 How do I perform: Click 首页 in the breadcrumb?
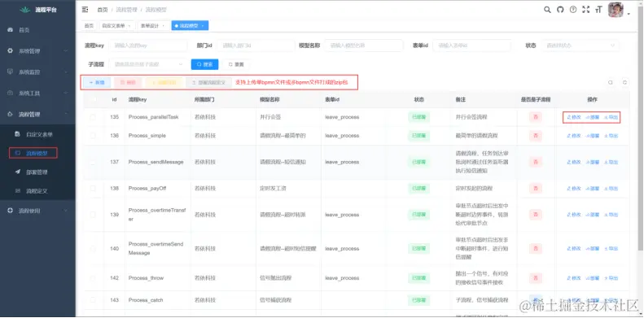[103, 10]
